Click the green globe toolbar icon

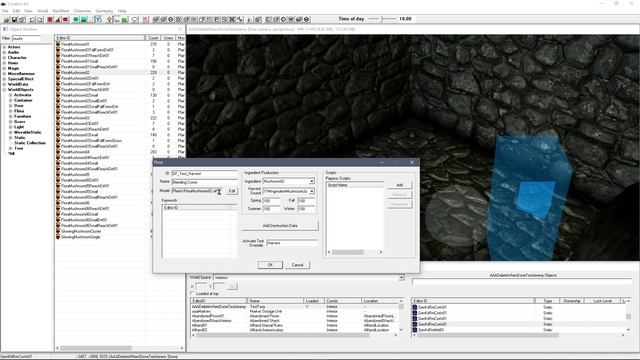coord(76,19)
